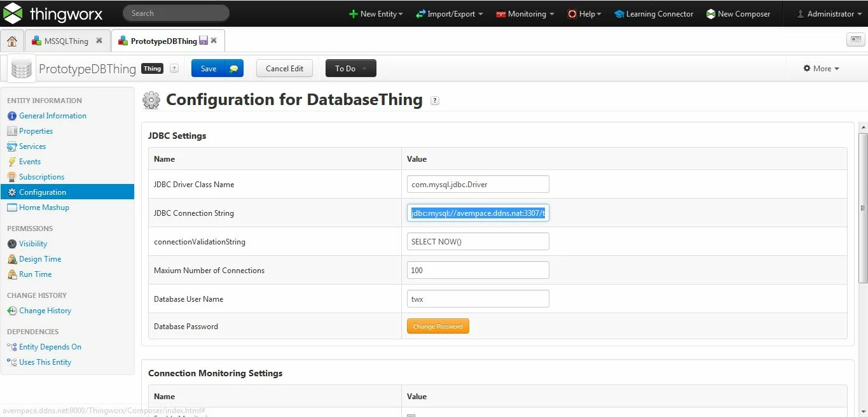Open the To Do dropdown
This screenshot has height=417, width=868.
(351, 69)
